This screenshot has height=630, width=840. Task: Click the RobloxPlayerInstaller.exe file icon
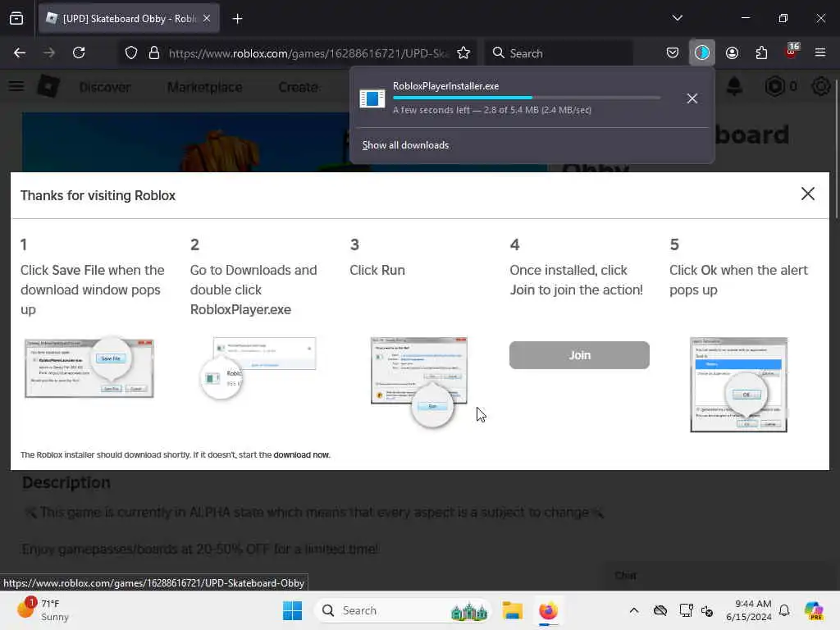[x=372, y=98]
